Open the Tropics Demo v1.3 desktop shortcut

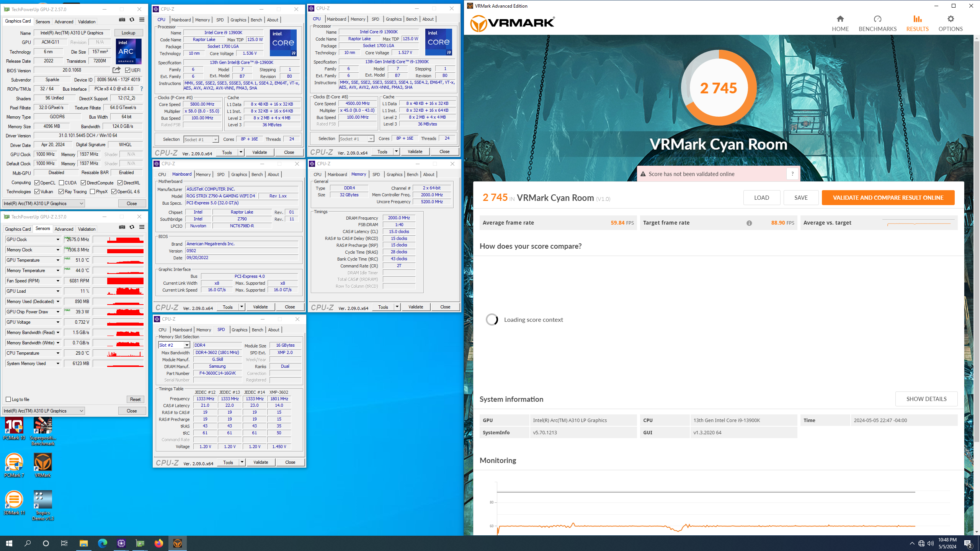[x=43, y=505]
